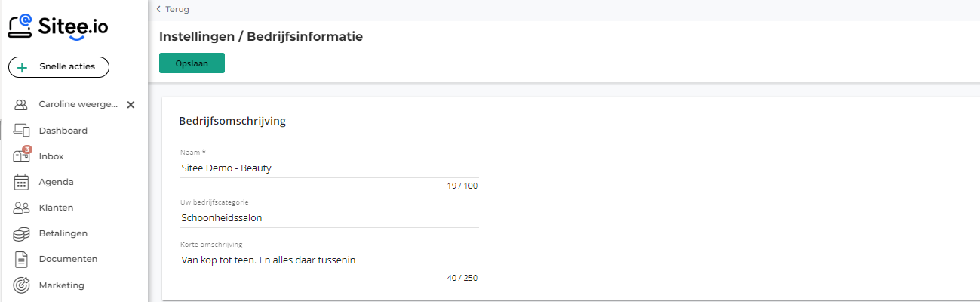The width and height of the screenshot is (980, 302).
Task: Click the Klanten people icon
Action: [x=21, y=208]
